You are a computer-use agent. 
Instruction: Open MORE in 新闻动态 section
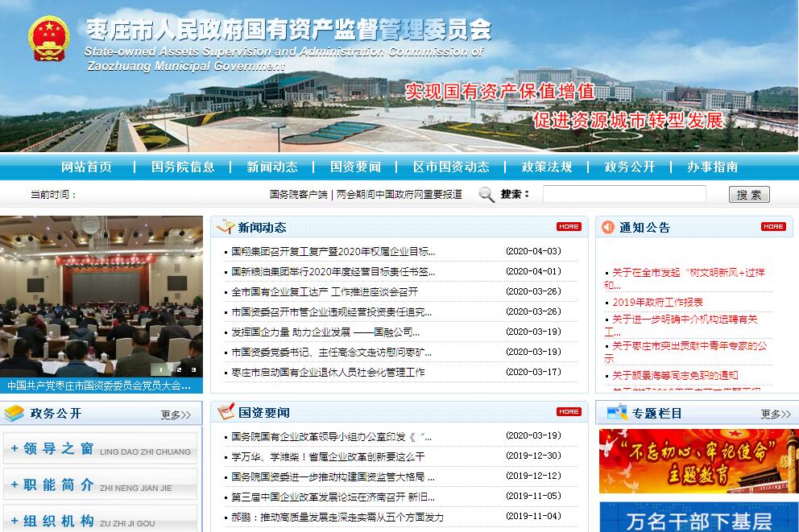tap(568, 227)
